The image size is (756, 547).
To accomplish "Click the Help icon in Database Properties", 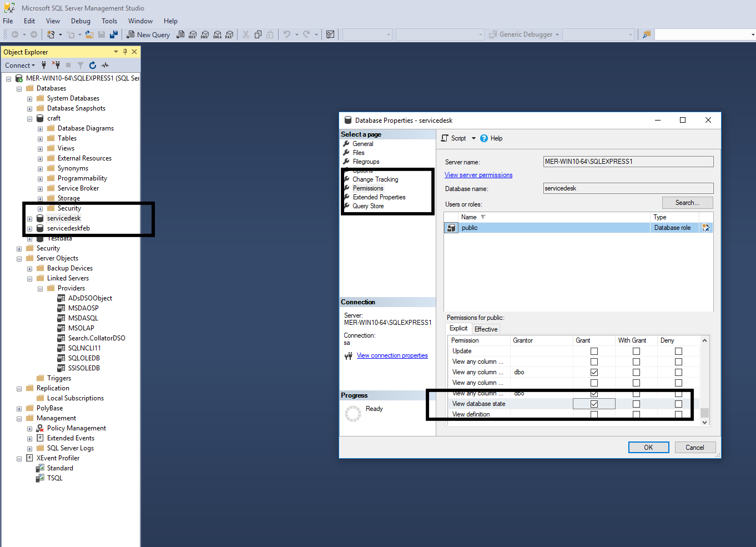I will pyautogui.click(x=485, y=138).
